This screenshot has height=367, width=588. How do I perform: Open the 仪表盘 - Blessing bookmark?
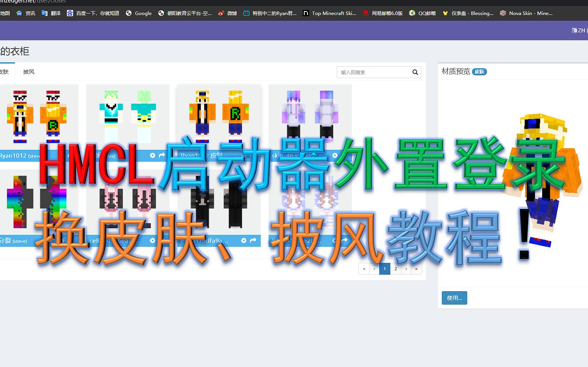point(468,13)
